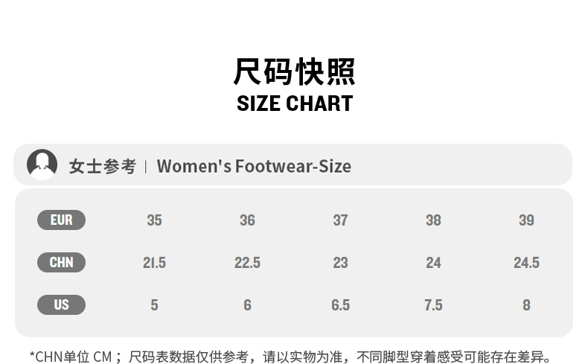Viewport: 588px width, 364px height.
Task: Select the EUR row label badge
Action: pos(61,220)
